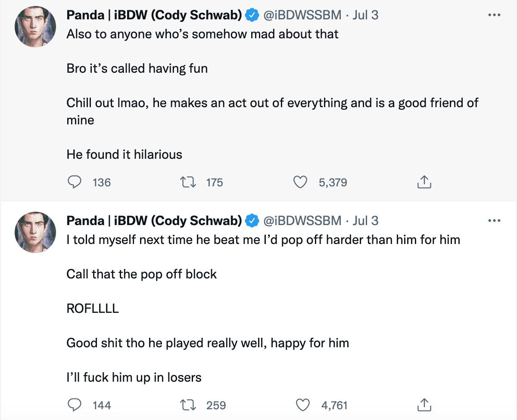Share the first tweet via share icon
The width and height of the screenshot is (517, 420).
click(424, 182)
